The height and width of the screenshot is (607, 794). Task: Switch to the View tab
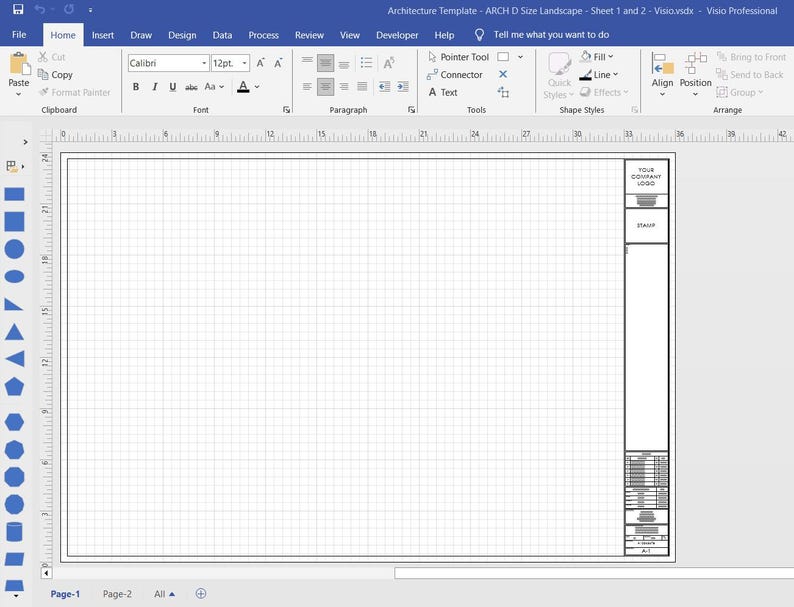350,35
